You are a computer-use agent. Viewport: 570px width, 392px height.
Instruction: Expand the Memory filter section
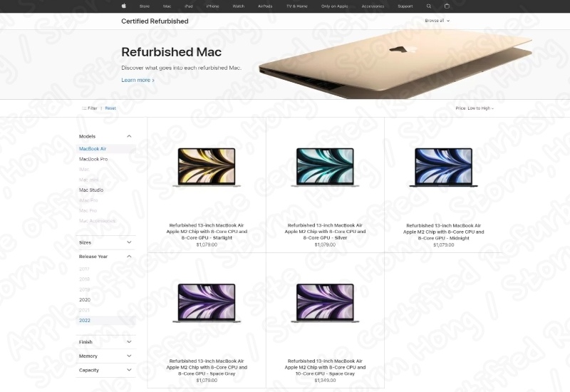coord(129,356)
